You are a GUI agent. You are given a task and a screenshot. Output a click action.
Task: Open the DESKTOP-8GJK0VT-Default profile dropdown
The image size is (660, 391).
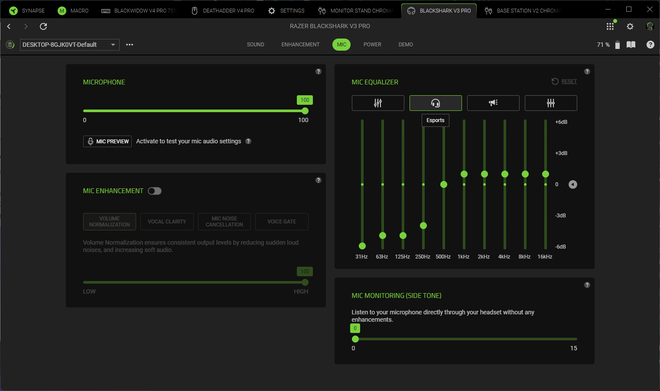(x=69, y=45)
